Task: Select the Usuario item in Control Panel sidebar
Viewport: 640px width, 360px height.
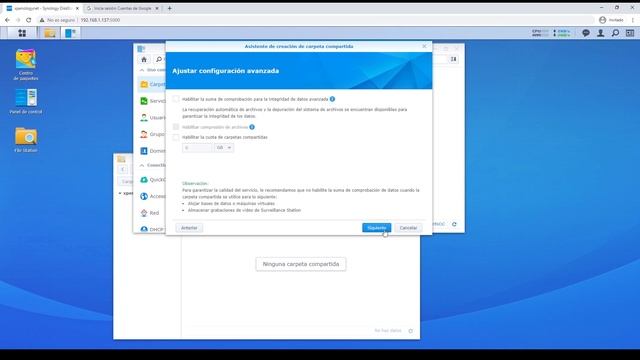Action: coord(153,118)
